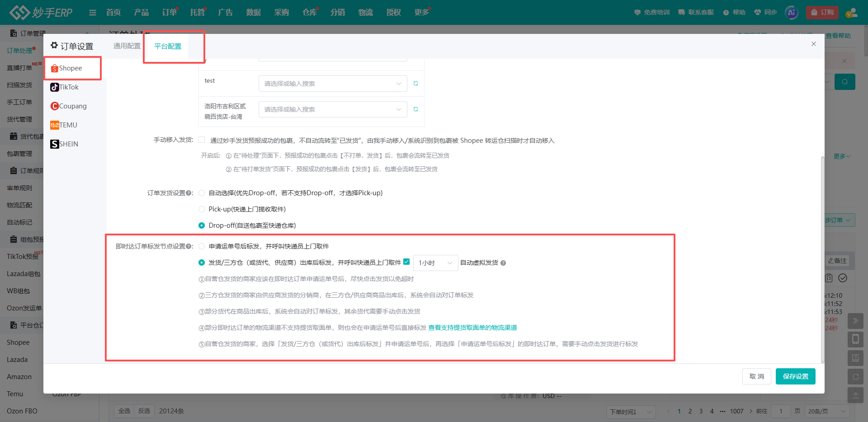Click 全选 button at bottom
The width and height of the screenshot is (868, 422).
pyautogui.click(x=124, y=411)
